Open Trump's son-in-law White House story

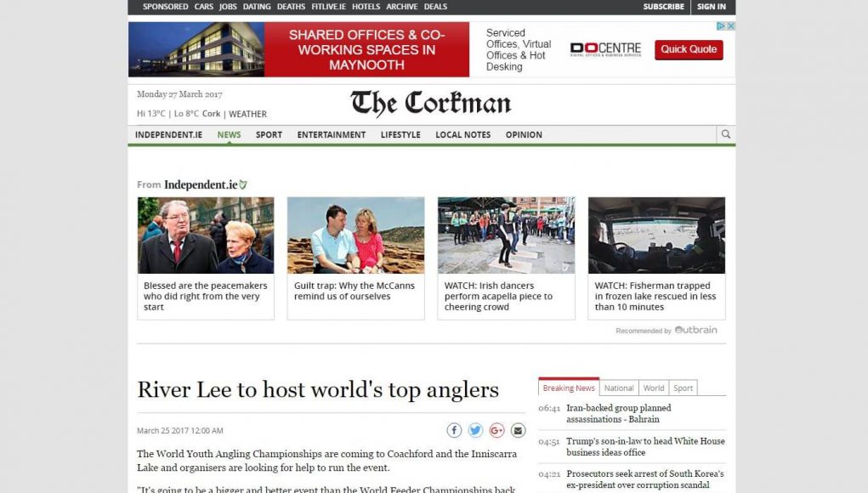click(x=645, y=446)
